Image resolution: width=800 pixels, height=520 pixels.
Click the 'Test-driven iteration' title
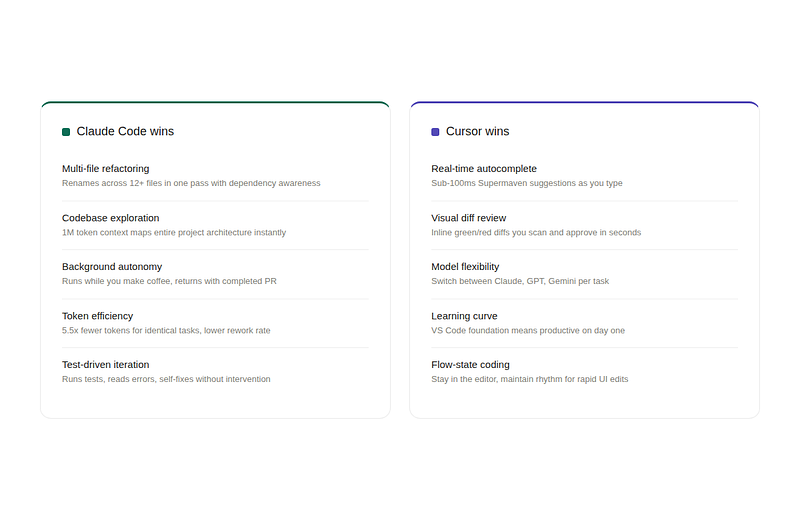[106, 365]
